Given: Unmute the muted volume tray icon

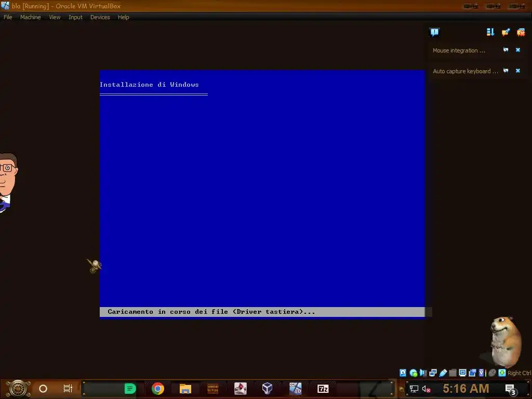Looking at the screenshot, I should pos(426,389).
